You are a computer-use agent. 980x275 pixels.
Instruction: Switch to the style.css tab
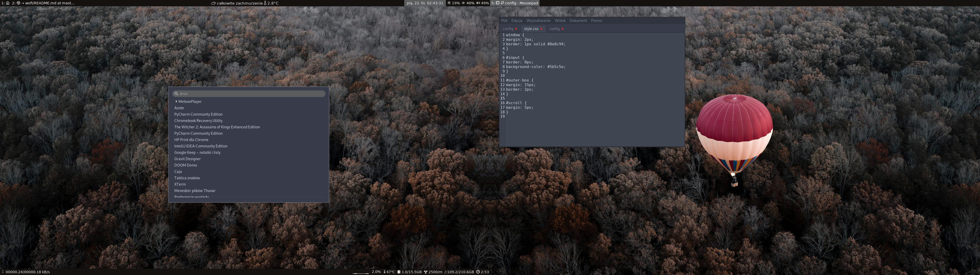531,29
